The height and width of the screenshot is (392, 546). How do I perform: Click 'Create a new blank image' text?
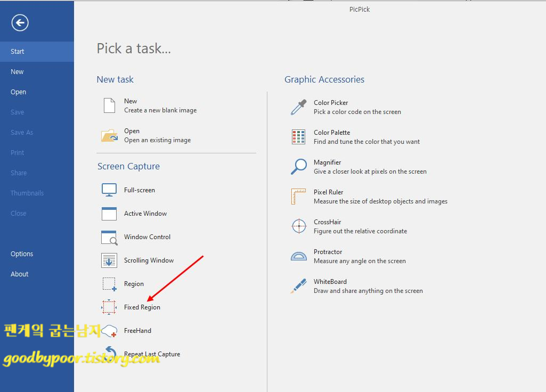(160, 110)
